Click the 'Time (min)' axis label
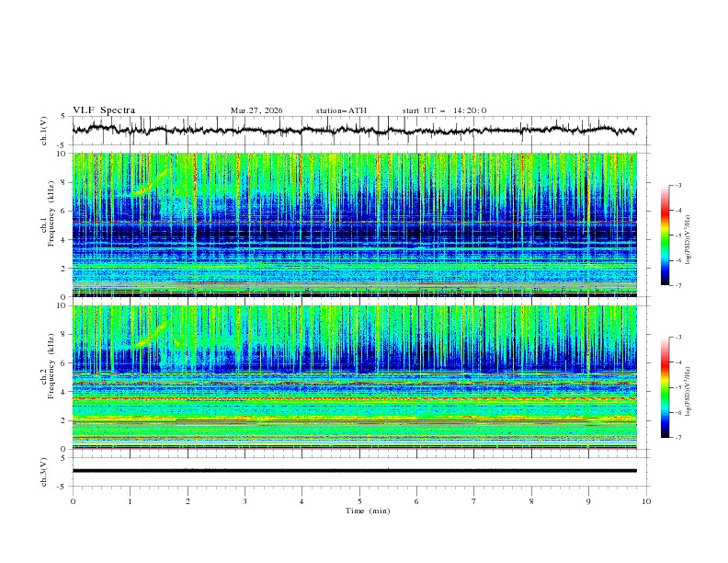Image resolution: width=728 pixels, height=563 pixels. pos(368,511)
